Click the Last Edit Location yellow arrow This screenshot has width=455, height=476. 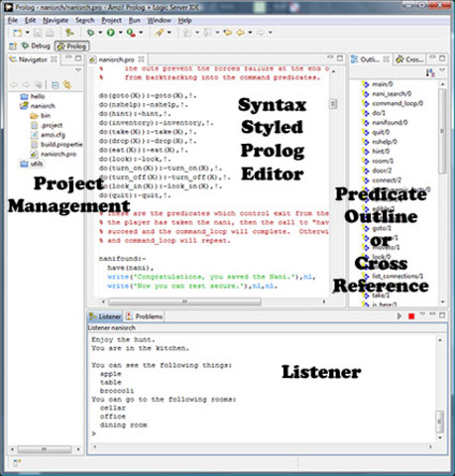point(227,33)
